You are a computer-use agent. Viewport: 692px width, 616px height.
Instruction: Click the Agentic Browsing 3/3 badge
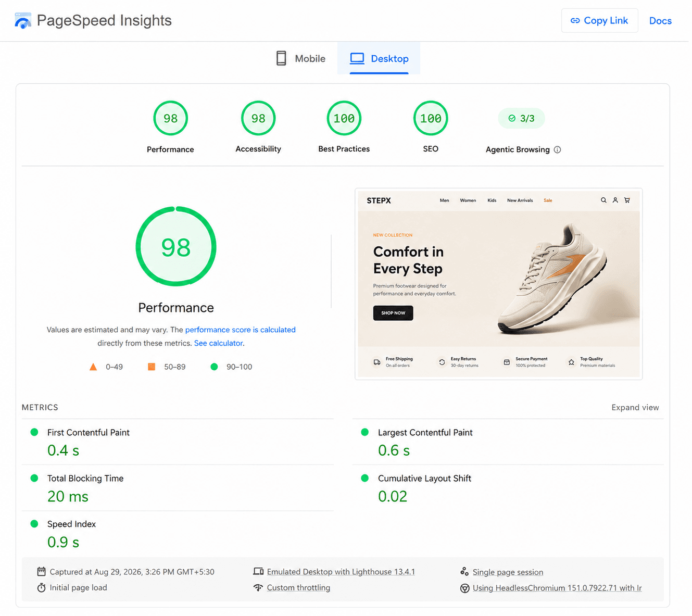521,118
